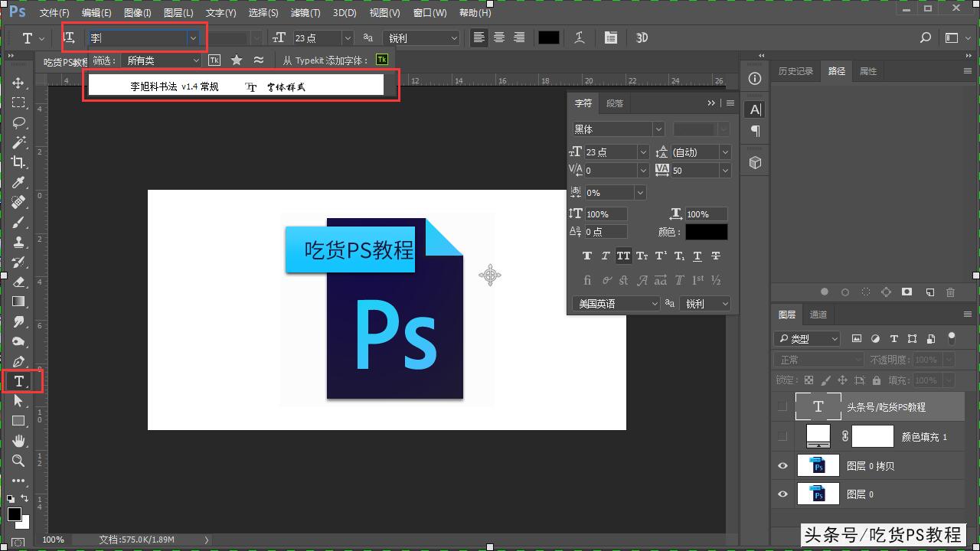Select the Rectangular Marquee tool
This screenshot has height=551, width=980.
click(x=18, y=103)
